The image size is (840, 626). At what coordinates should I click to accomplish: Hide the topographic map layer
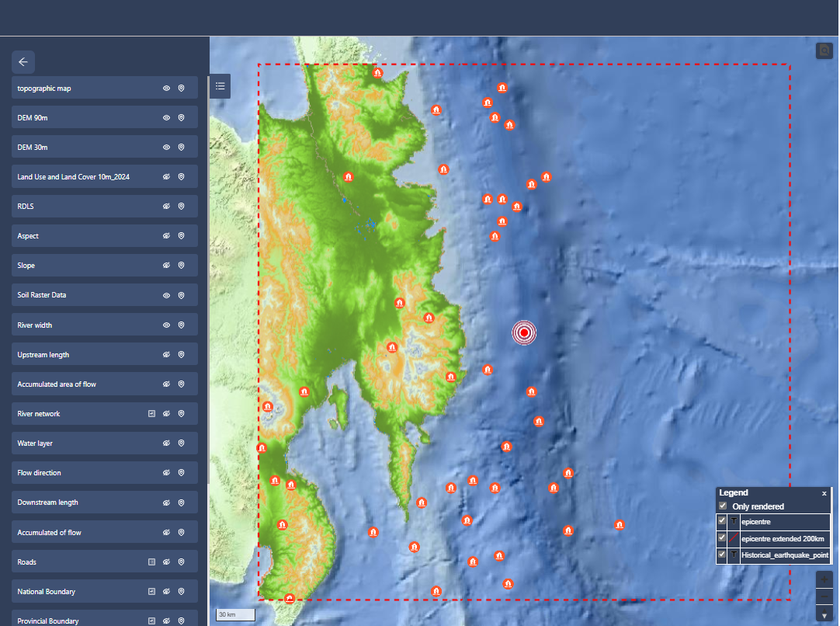coord(166,89)
